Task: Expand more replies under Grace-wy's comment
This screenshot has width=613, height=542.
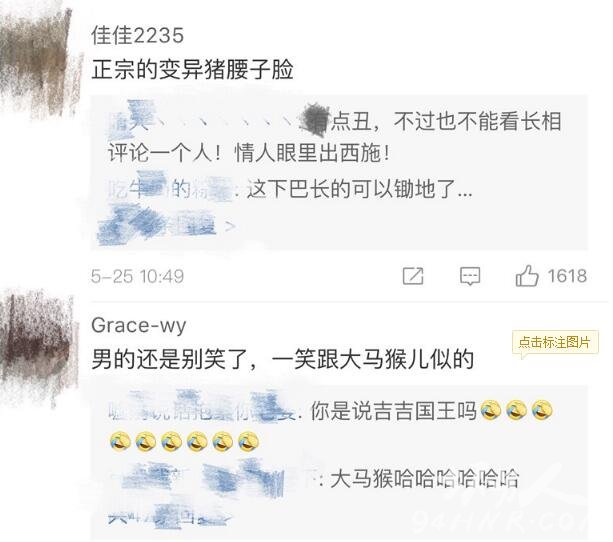Action: point(170,519)
